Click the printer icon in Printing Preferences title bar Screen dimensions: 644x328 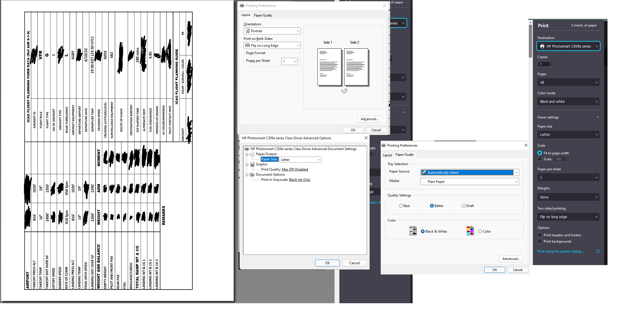click(x=242, y=5)
